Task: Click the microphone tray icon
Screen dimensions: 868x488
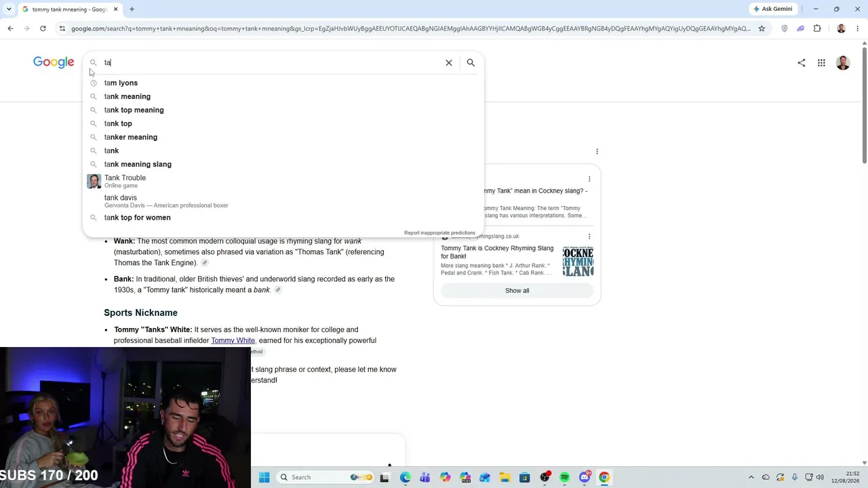Action: (794, 477)
